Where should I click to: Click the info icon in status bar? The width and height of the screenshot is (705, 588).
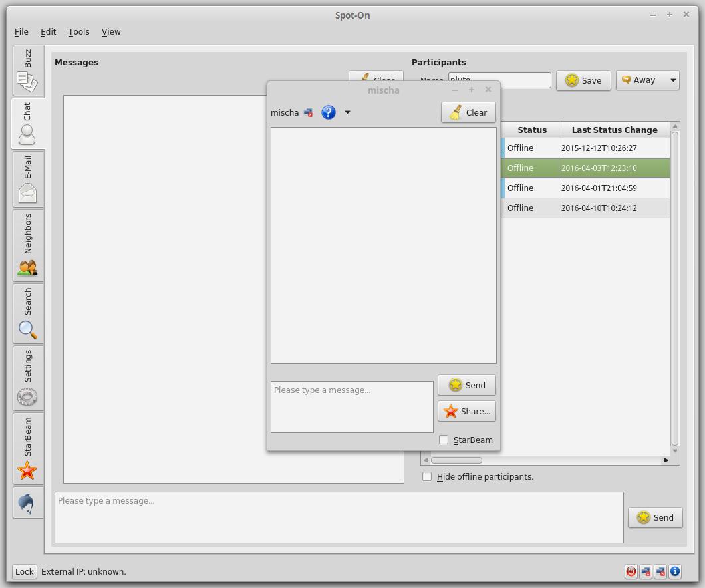point(675,571)
